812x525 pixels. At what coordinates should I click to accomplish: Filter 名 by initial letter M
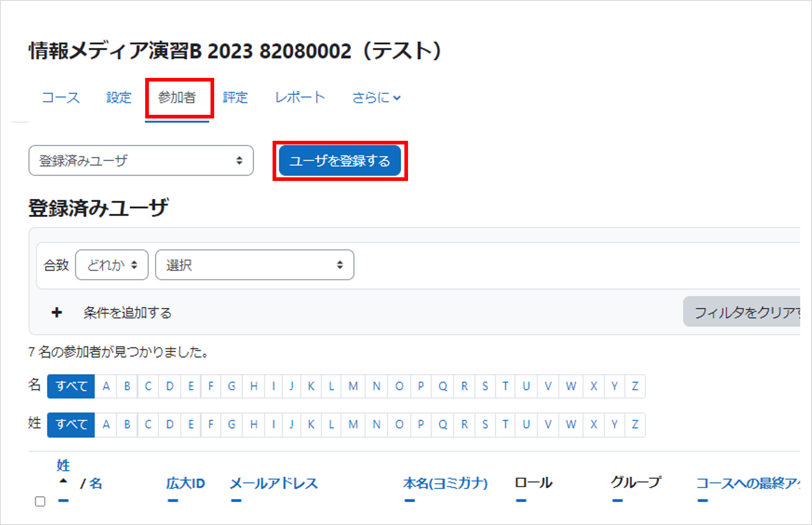[353, 386]
